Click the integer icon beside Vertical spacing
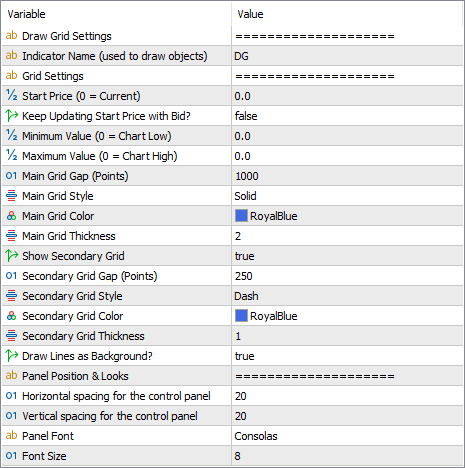The height and width of the screenshot is (468, 465). pyautogui.click(x=11, y=416)
